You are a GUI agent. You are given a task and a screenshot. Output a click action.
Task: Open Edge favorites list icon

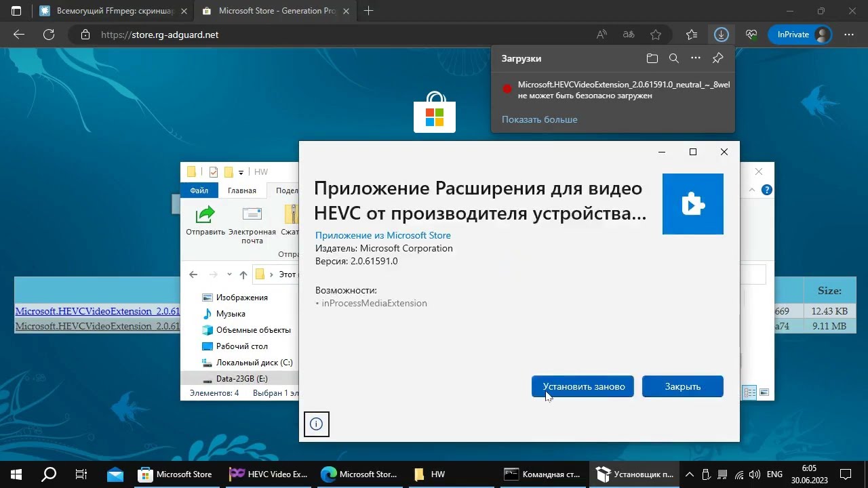(x=691, y=35)
